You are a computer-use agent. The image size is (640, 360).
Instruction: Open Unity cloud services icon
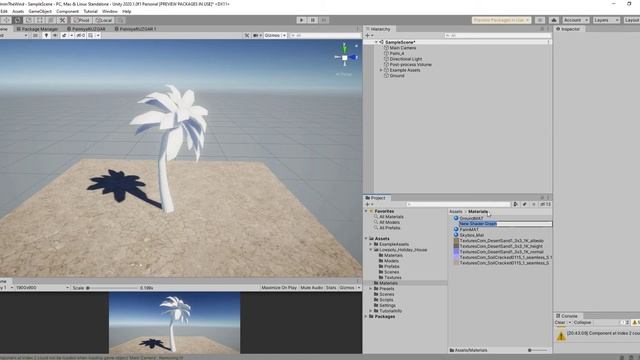click(x=553, y=20)
